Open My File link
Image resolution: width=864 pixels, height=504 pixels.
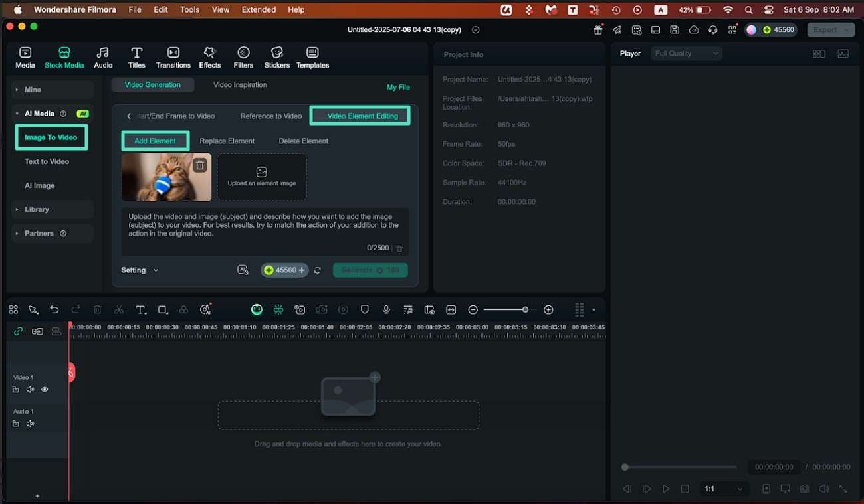click(398, 87)
